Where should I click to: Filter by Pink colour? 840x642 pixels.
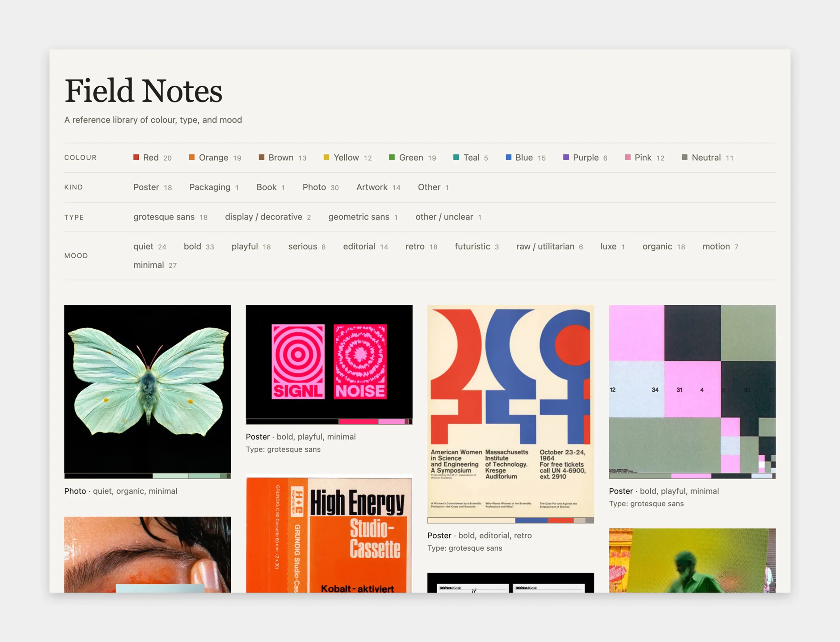(644, 157)
